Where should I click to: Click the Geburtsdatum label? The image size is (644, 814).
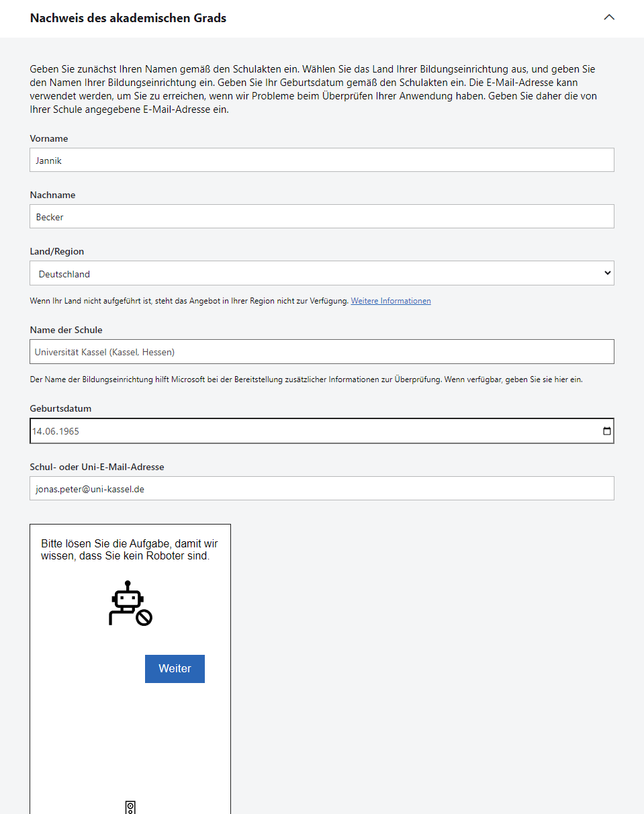click(x=60, y=408)
